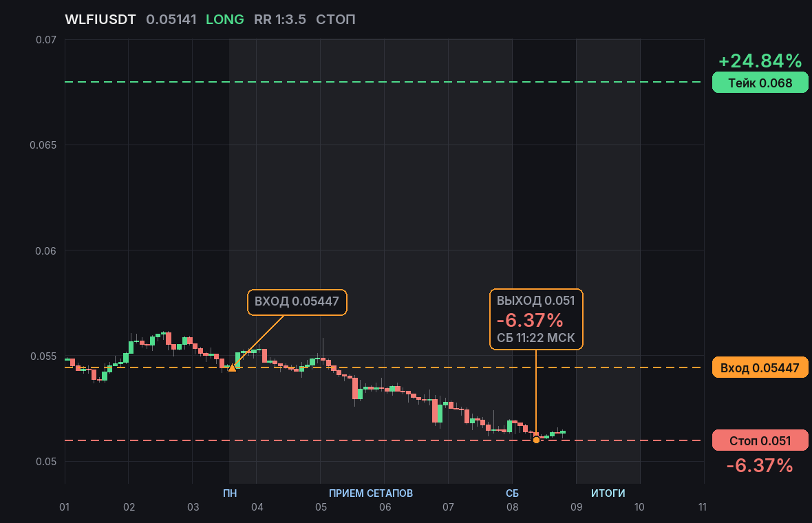The image size is (812, 523).
Task: Click the +24.84% profit percentage
Action: pyautogui.click(x=760, y=61)
